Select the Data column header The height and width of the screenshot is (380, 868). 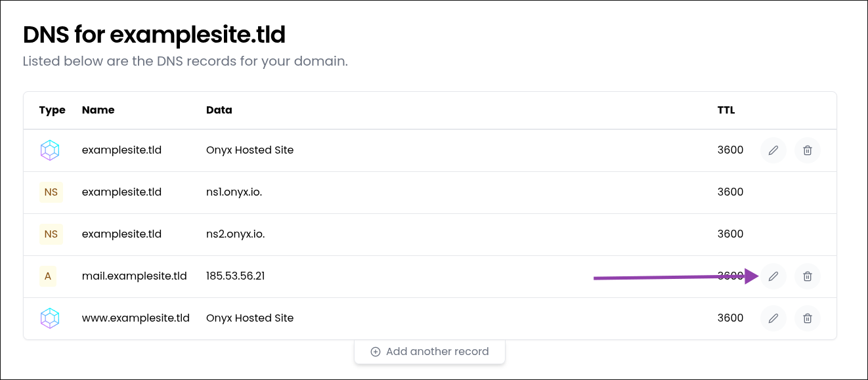[x=219, y=110]
